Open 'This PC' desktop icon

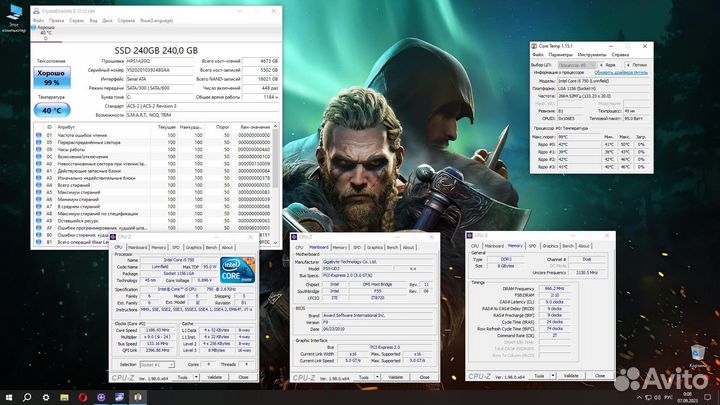(x=14, y=18)
